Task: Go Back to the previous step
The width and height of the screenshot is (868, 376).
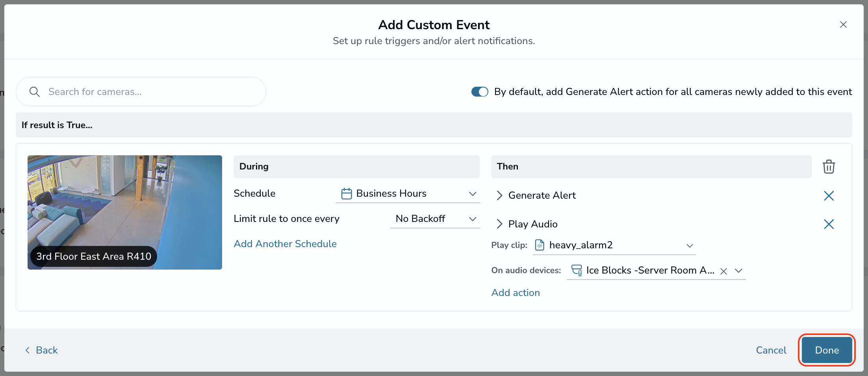Action: (41, 350)
